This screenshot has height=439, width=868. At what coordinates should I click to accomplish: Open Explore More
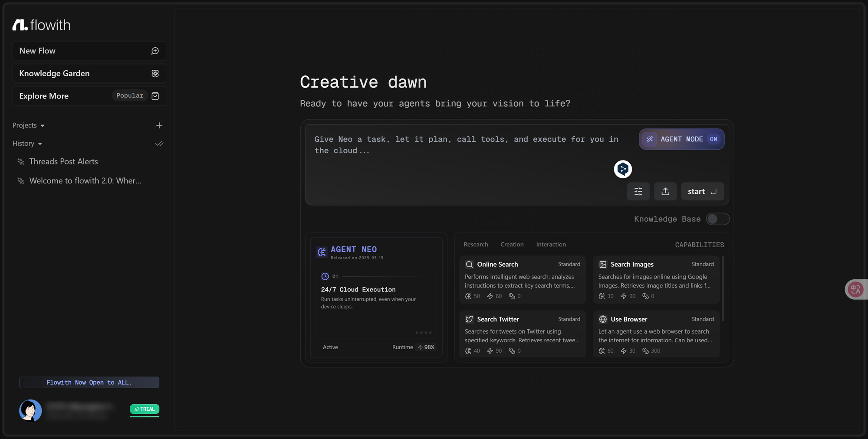[x=89, y=96]
